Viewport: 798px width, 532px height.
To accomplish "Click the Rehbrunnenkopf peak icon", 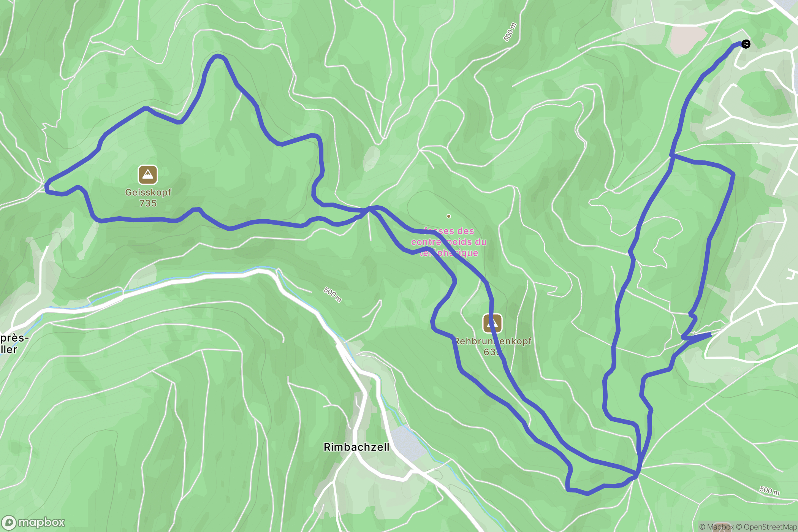I will click(x=492, y=323).
